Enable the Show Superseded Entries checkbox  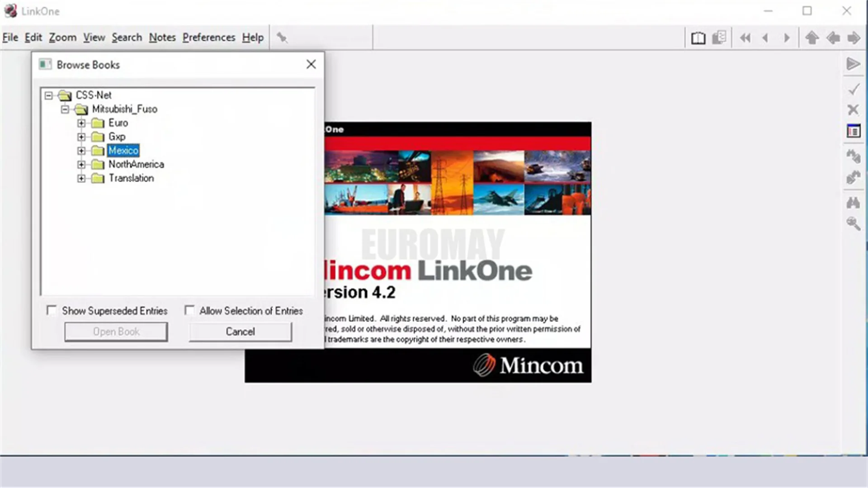pyautogui.click(x=52, y=311)
